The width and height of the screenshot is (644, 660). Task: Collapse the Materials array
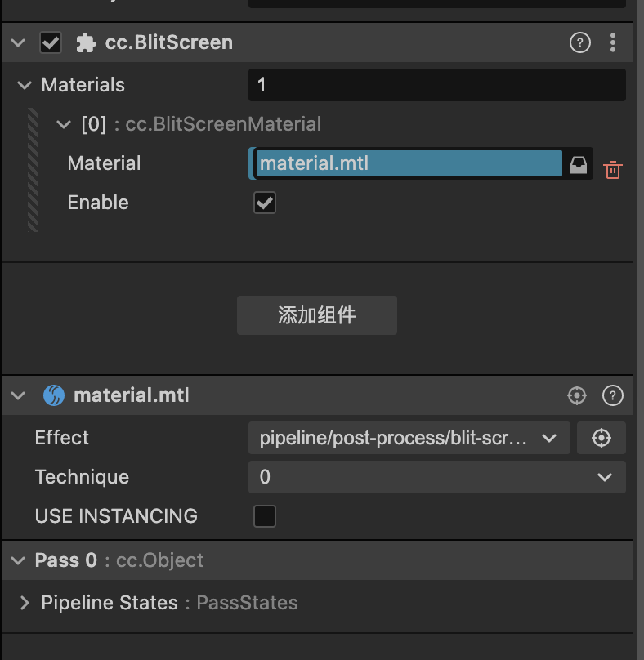[25, 85]
